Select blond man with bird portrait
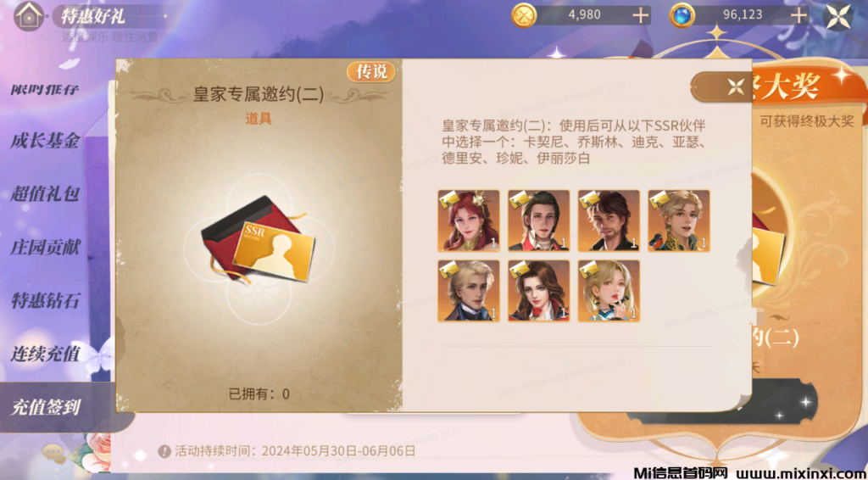The height and width of the screenshot is (480, 868). tap(679, 220)
